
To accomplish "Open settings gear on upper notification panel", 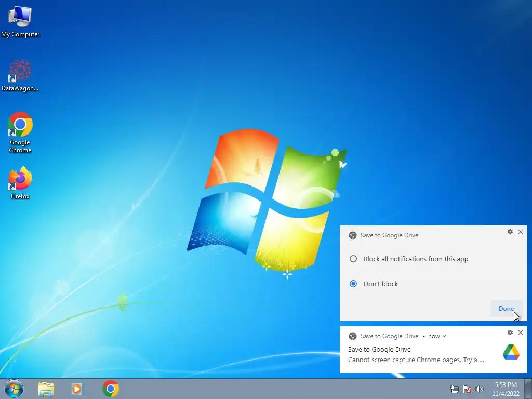I will 510,232.
